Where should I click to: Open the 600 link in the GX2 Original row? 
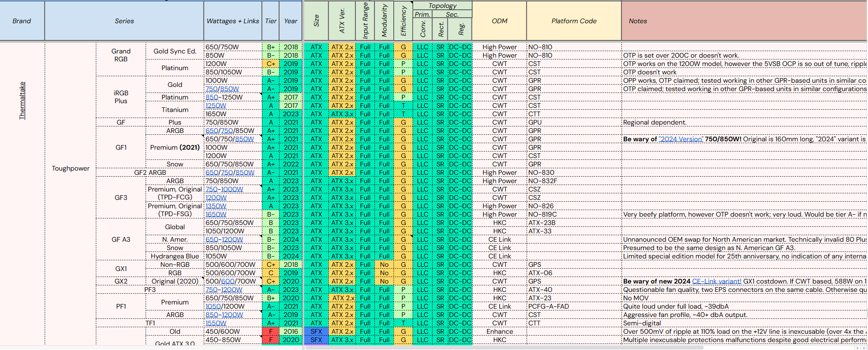[227, 281]
